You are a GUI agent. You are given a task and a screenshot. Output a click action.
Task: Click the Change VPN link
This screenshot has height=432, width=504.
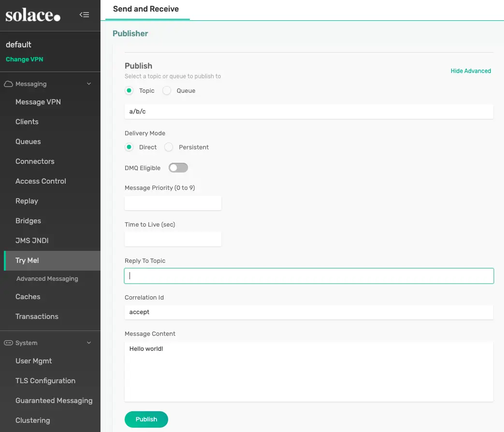[24, 59]
